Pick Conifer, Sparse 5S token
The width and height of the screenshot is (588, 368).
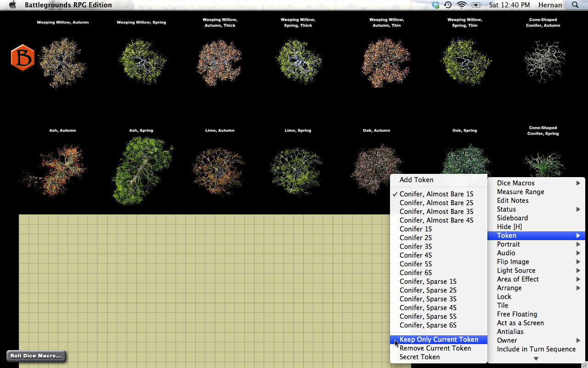[439, 316]
